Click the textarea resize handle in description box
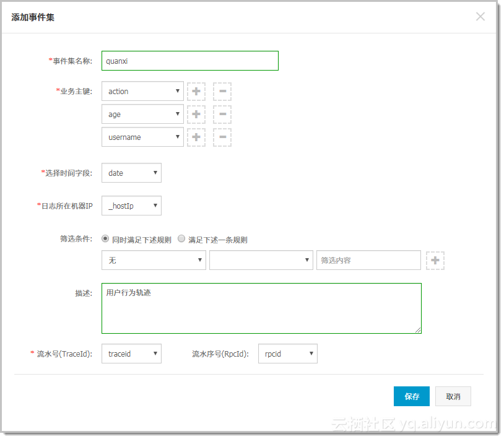Image resolution: width=504 pixels, height=439 pixels. (x=417, y=330)
